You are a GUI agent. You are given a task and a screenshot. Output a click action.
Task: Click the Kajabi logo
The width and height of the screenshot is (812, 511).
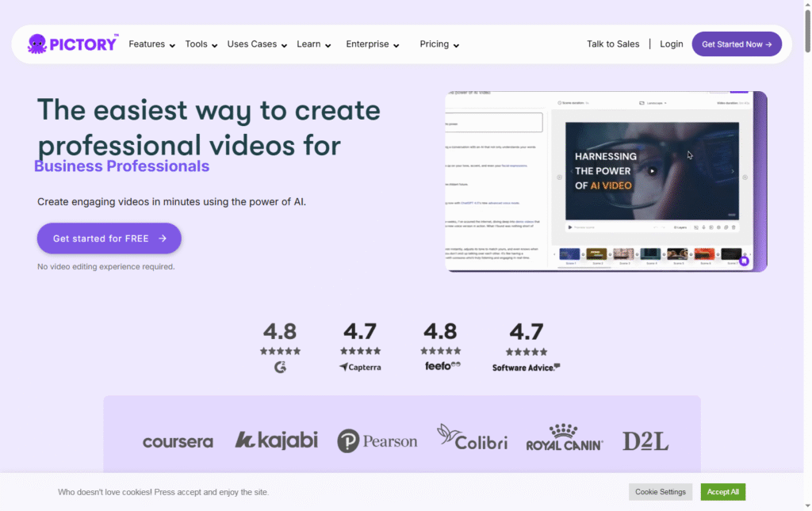[x=276, y=440]
